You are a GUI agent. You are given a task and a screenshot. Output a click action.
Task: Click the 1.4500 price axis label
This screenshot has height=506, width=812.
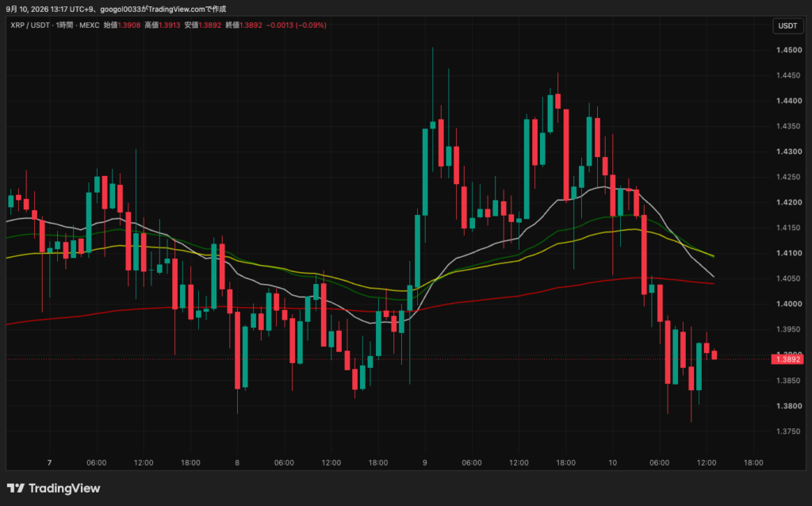789,50
